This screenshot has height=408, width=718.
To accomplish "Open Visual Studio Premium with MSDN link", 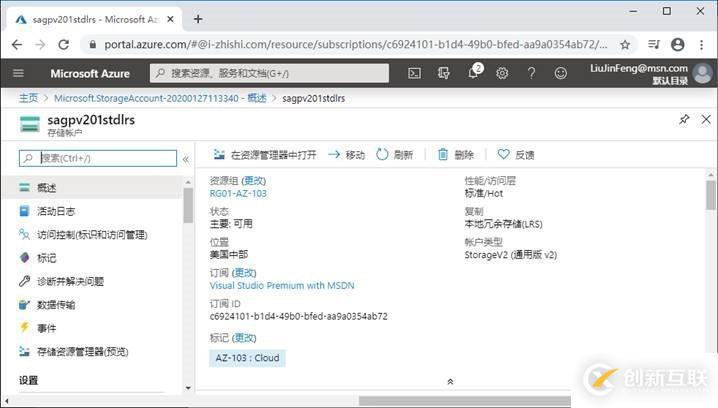I will [282, 285].
